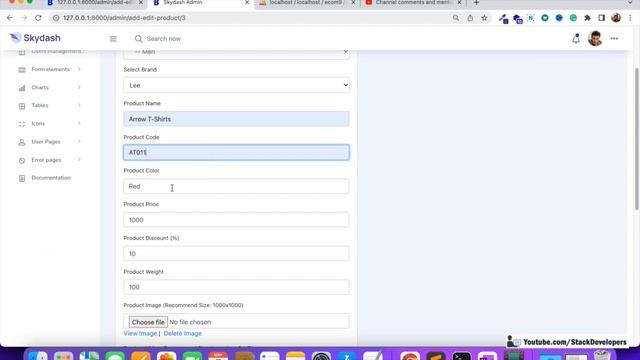Image resolution: width=640 pixels, height=360 pixels.
Task: Open Documentation in the sidebar
Action: 51,178
